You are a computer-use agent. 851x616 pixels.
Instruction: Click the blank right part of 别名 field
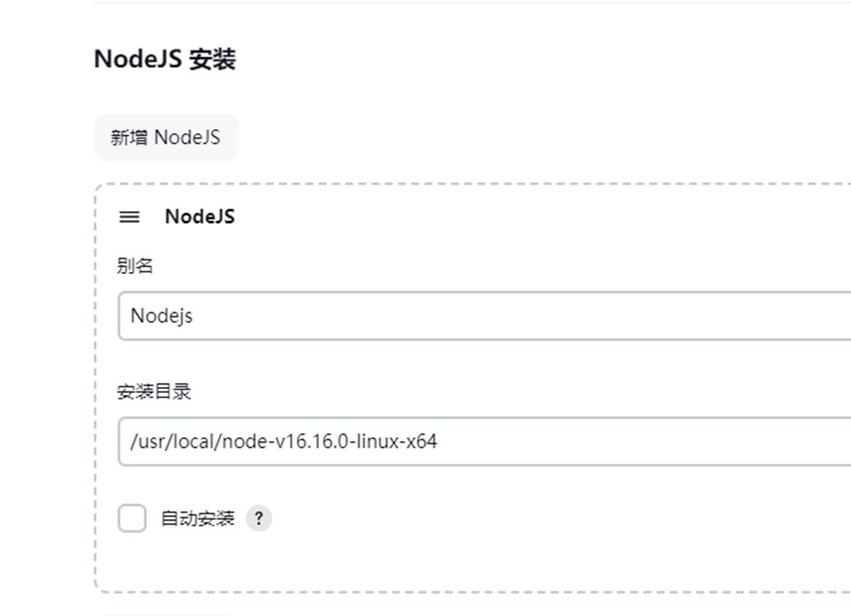pos(597,316)
